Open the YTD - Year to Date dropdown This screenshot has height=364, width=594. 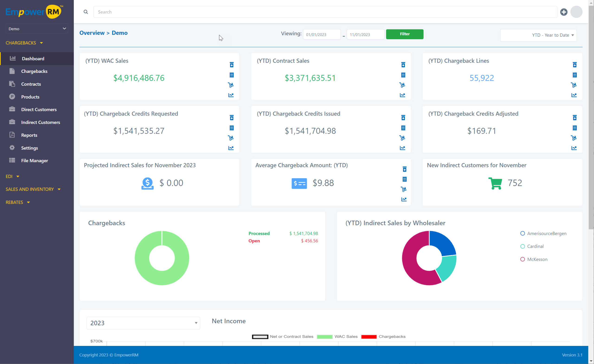(538, 35)
